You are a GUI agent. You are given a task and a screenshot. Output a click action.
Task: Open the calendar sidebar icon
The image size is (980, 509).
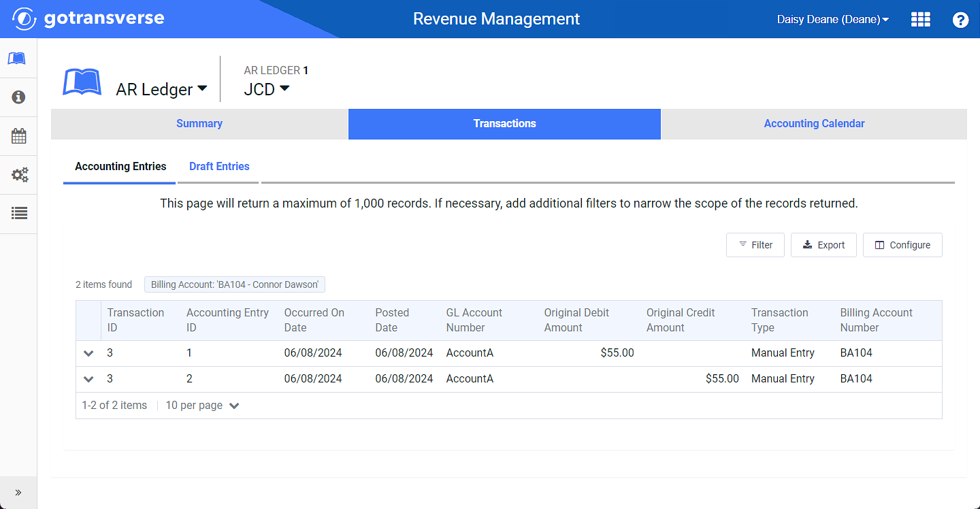point(18,136)
